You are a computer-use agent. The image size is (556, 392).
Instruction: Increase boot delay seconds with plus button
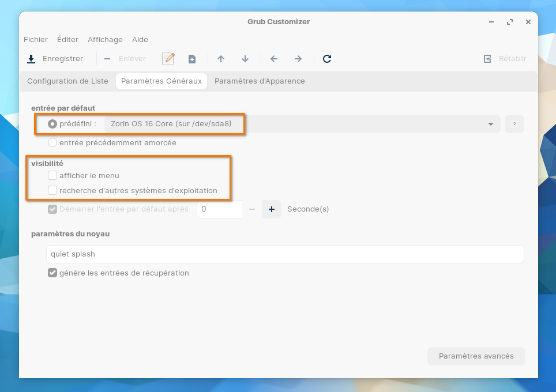pos(271,209)
